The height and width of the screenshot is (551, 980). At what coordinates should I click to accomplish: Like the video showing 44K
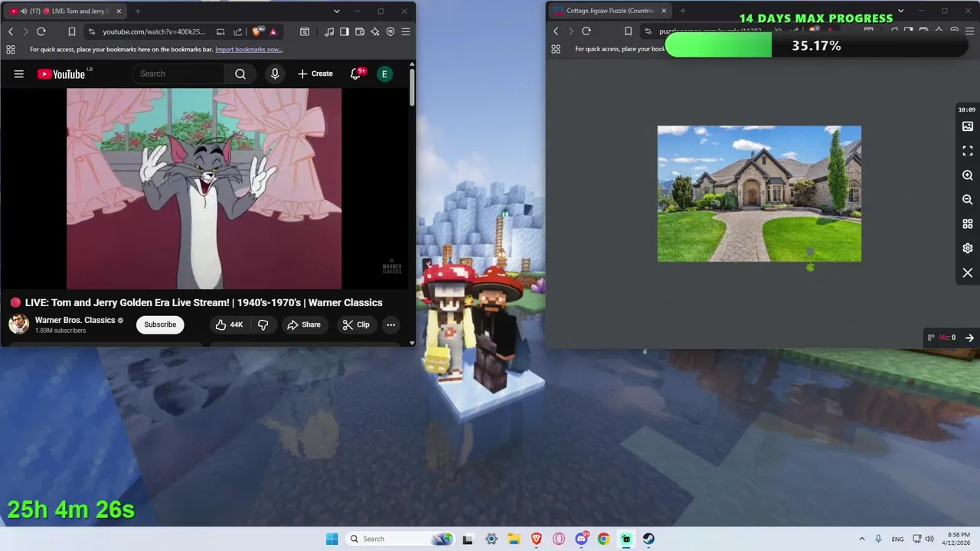(230, 324)
